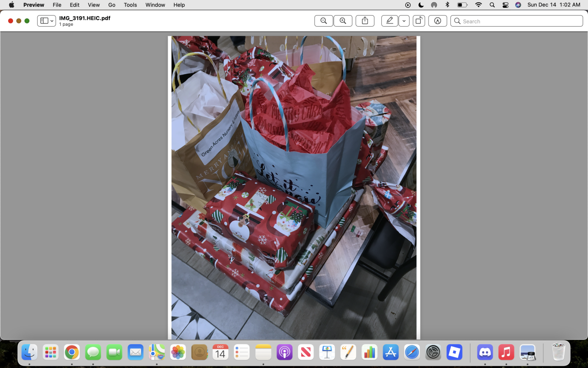Open the Share menu in the toolbar
588x368 pixels.
click(365, 21)
